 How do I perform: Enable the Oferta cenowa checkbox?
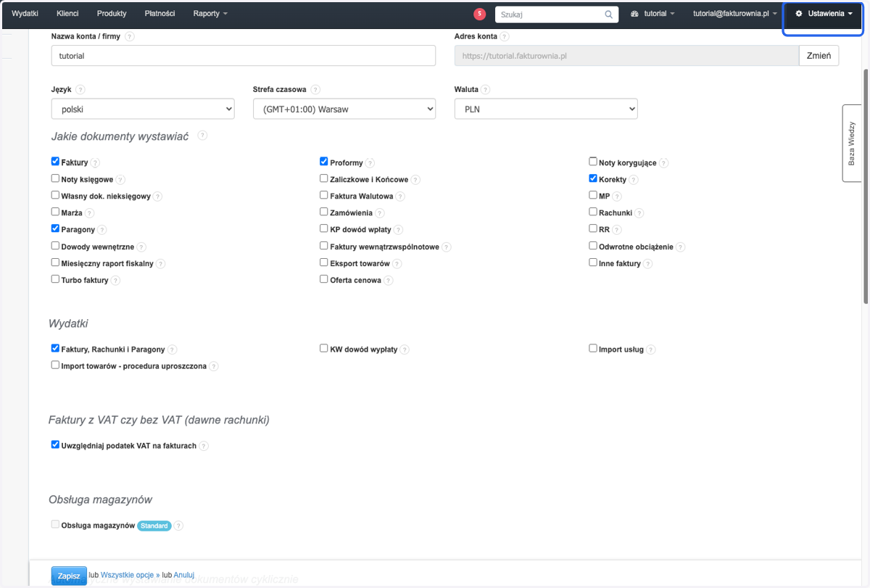[x=324, y=279]
